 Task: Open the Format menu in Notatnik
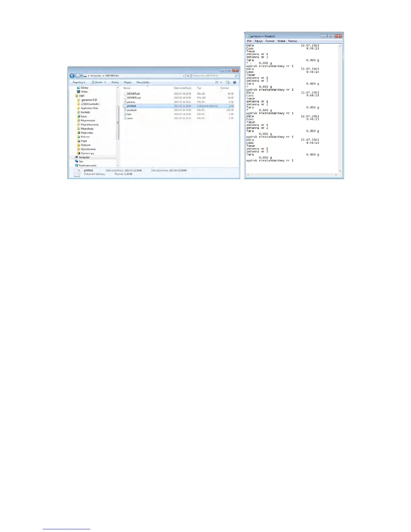(x=270, y=41)
